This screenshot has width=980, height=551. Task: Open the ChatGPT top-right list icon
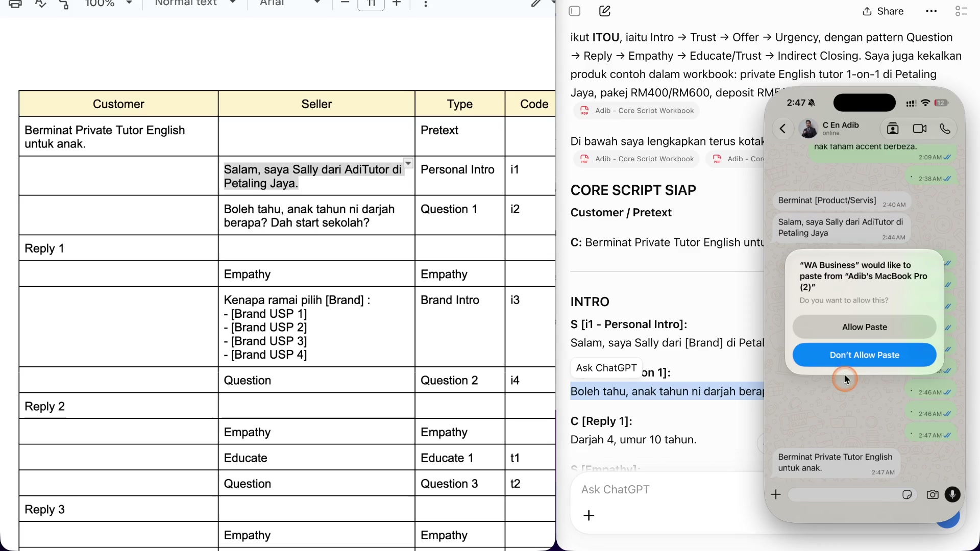tap(961, 11)
